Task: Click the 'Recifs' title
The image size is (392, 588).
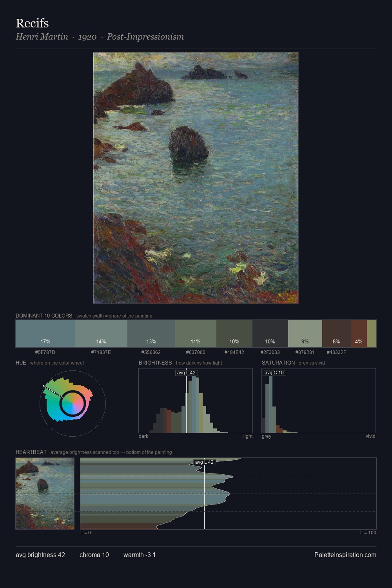Action: pos(32,23)
